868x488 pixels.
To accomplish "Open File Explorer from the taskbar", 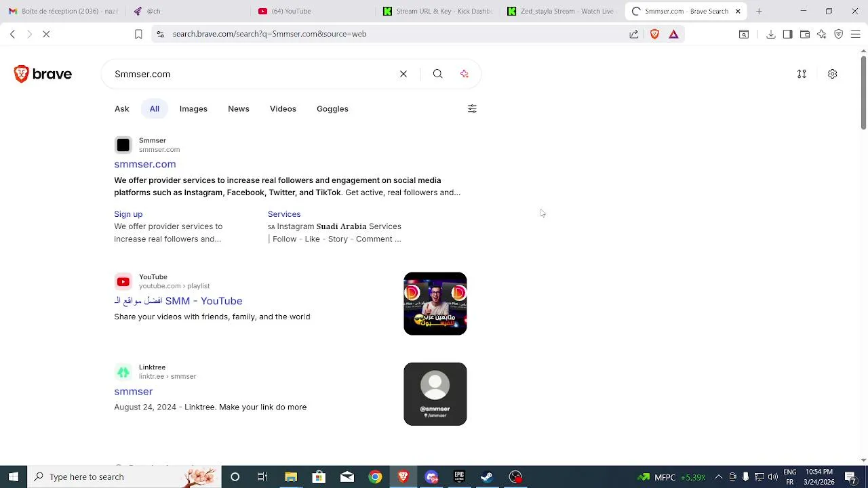I will click(x=291, y=476).
